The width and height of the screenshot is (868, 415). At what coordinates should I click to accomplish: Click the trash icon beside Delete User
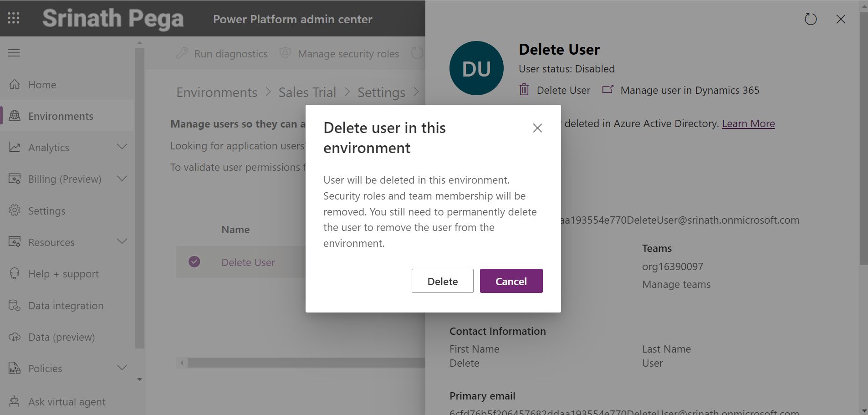click(x=524, y=90)
